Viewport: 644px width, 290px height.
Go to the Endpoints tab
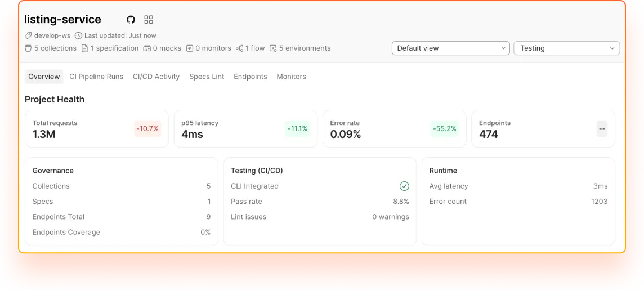(251, 77)
